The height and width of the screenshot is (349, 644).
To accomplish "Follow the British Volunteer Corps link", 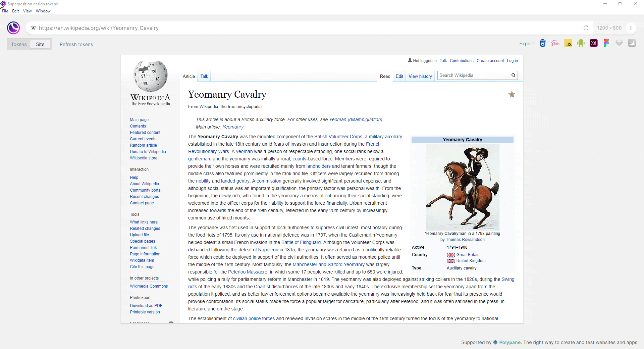I will (x=338, y=137).
